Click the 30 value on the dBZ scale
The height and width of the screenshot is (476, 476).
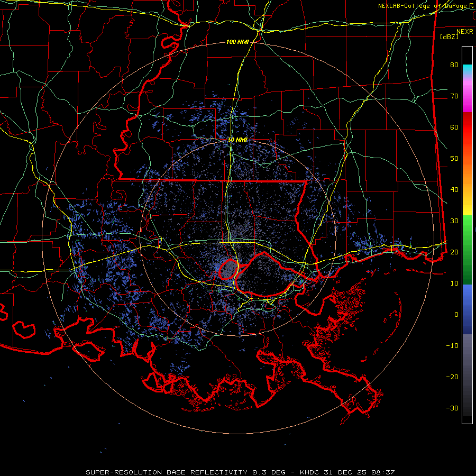[x=454, y=221]
